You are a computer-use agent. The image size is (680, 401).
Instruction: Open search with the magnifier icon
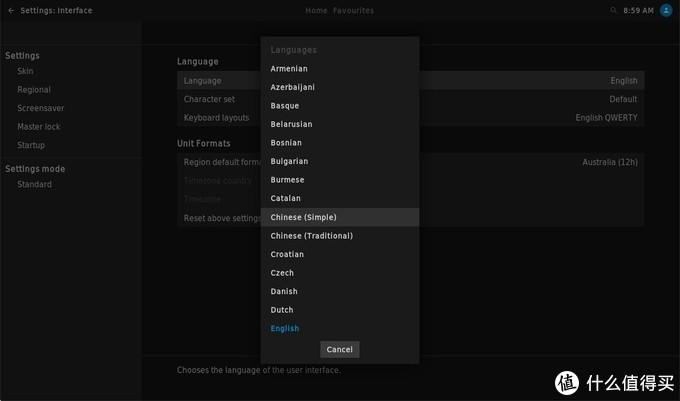[613, 11]
